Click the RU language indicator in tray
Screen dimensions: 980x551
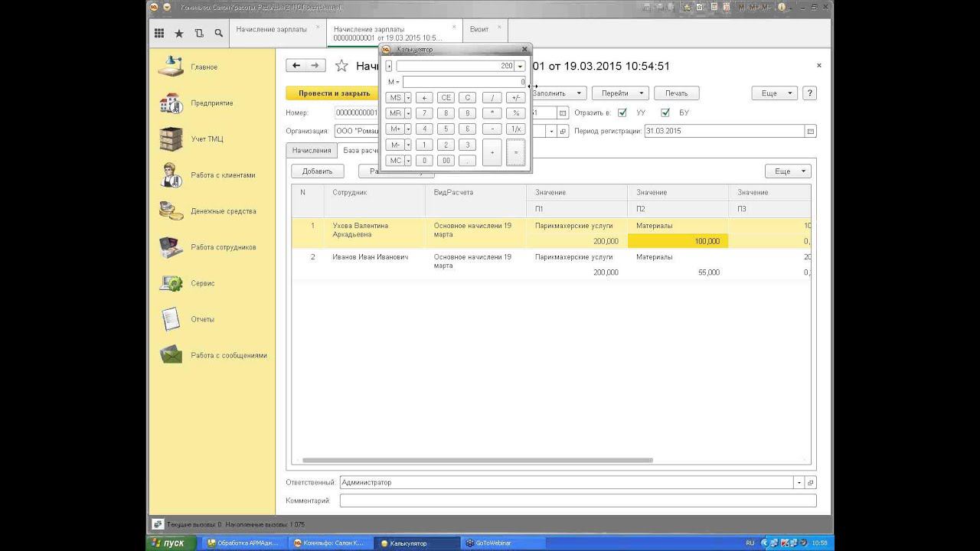tap(750, 543)
